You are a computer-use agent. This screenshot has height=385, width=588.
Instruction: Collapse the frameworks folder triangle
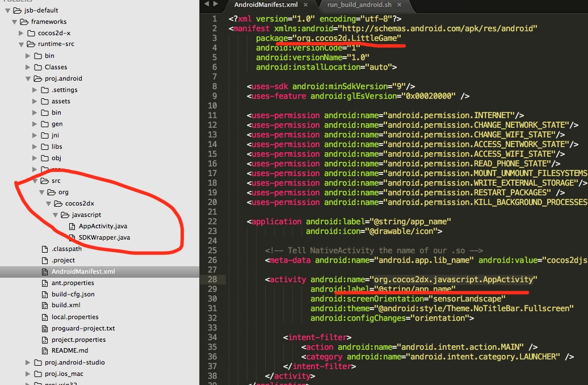click(x=14, y=22)
